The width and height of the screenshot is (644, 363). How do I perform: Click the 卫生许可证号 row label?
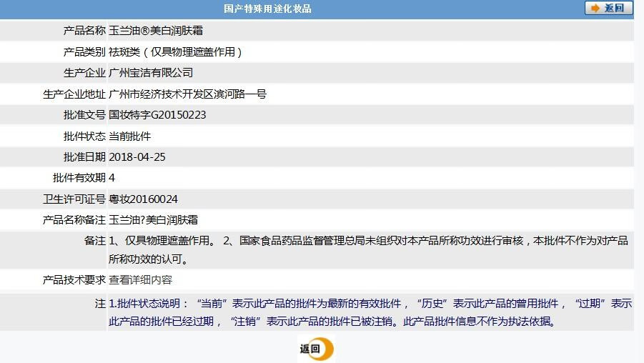(74, 199)
